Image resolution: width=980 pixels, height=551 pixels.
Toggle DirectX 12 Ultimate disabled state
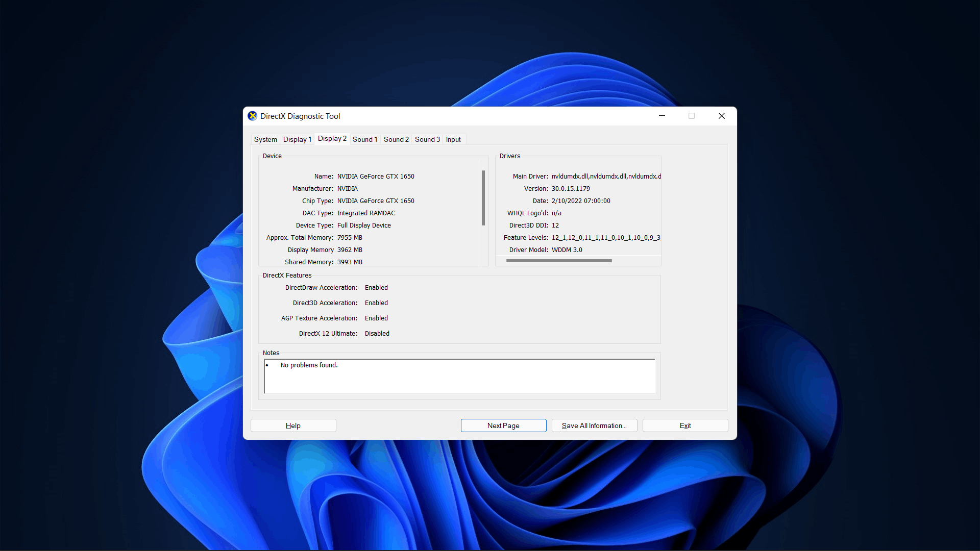click(x=377, y=333)
